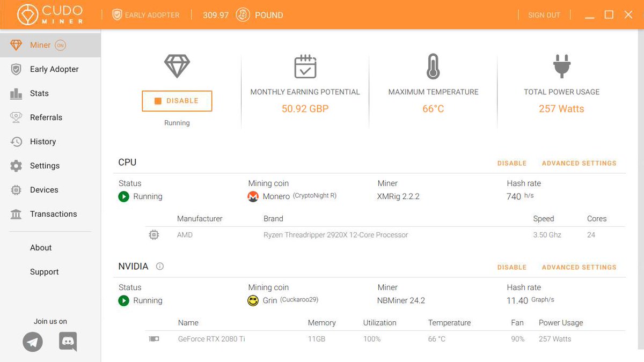644x362 pixels.
Task: Click the 11GB memory value
Action: [x=317, y=339]
